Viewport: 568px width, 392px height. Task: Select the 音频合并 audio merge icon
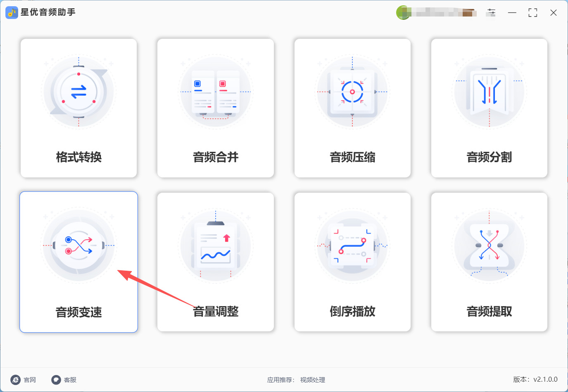coord(216,92)
